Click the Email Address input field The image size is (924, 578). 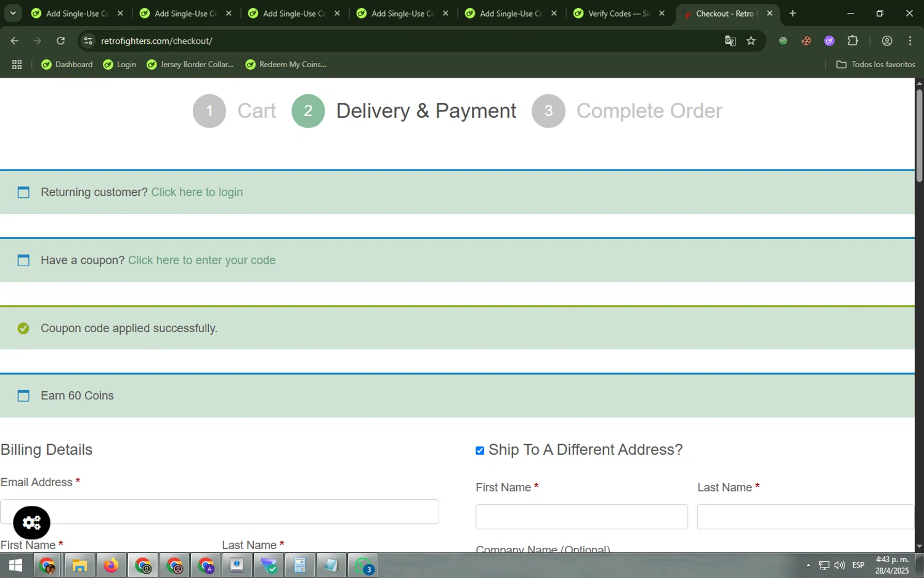pos(219,511)
